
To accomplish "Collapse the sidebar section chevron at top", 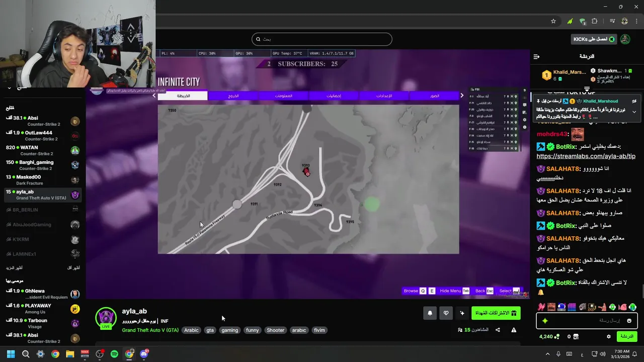I will coord(9,88).
